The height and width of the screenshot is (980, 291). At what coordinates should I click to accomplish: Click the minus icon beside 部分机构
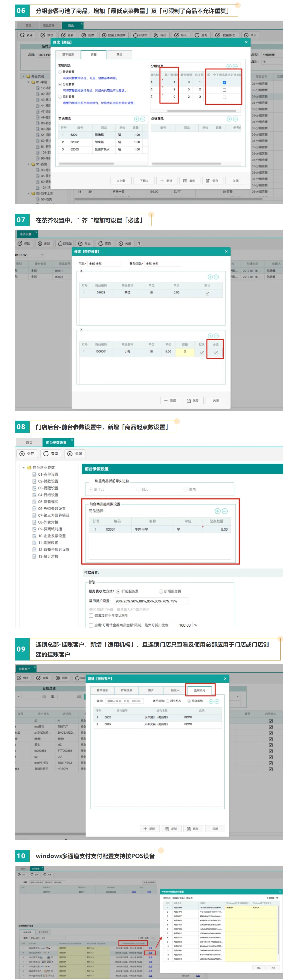(217, 701)
